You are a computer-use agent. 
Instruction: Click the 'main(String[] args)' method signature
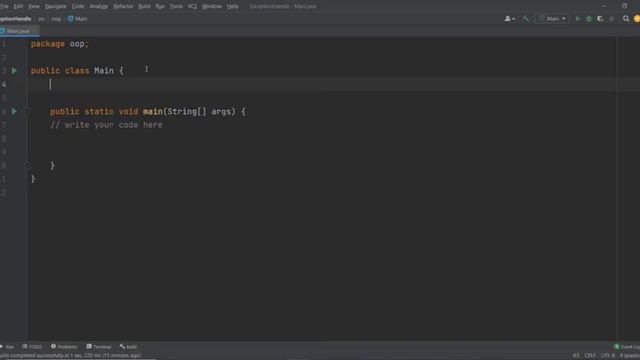pyautogui.click(x=189, y=111)
